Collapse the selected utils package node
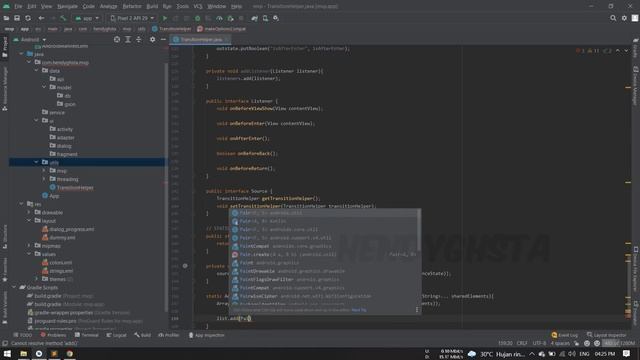 point(36,162)
